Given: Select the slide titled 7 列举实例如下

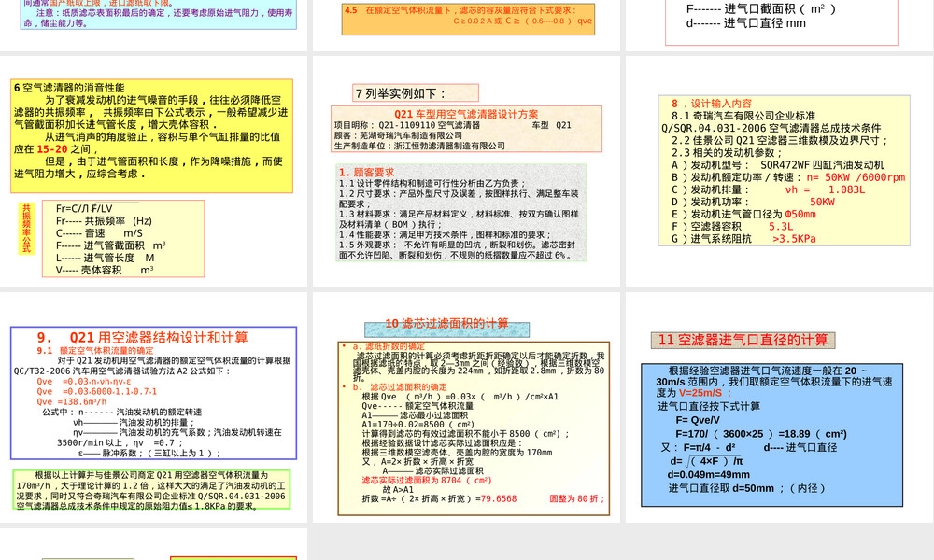Looking at the screenshot, I should point(466,172).
